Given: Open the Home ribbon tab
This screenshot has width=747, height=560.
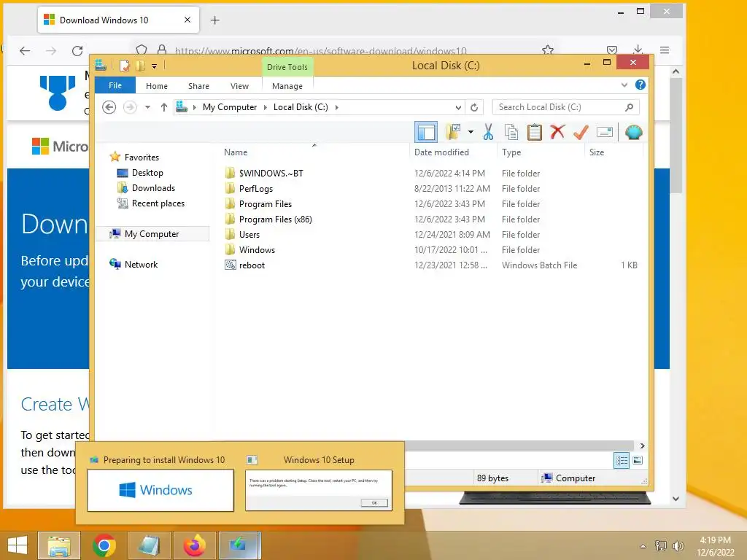Looking at the screenshot, I should [x=157, y=86].
